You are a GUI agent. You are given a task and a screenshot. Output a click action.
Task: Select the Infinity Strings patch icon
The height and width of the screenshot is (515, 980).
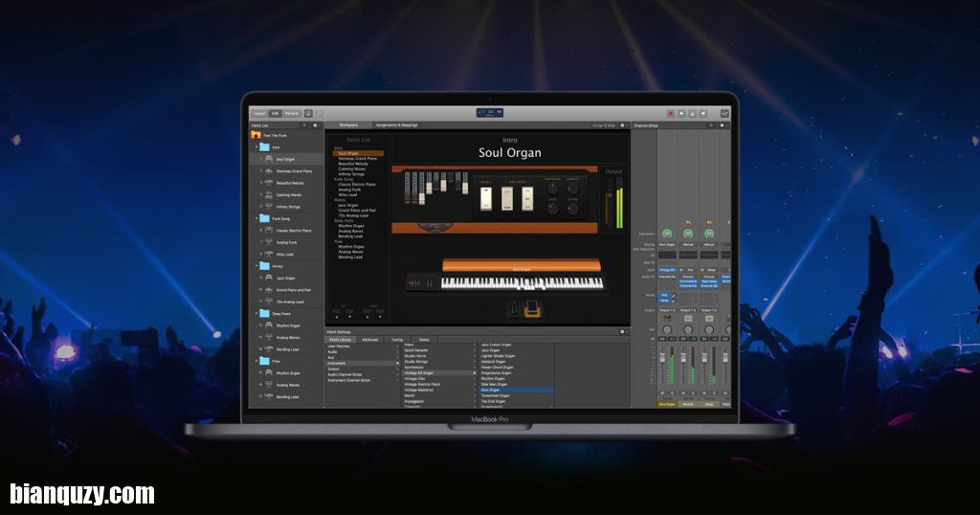(x=269, y=206)
